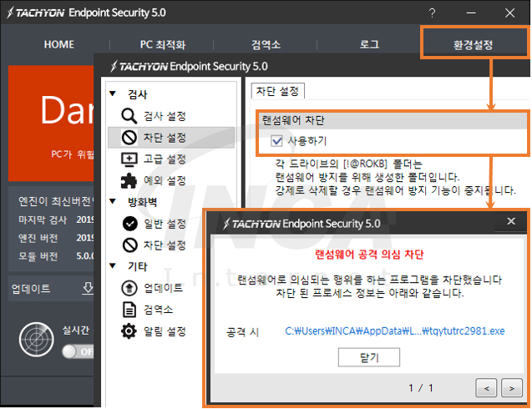Click the 마지막 검사 row in main window

(56, 220)
